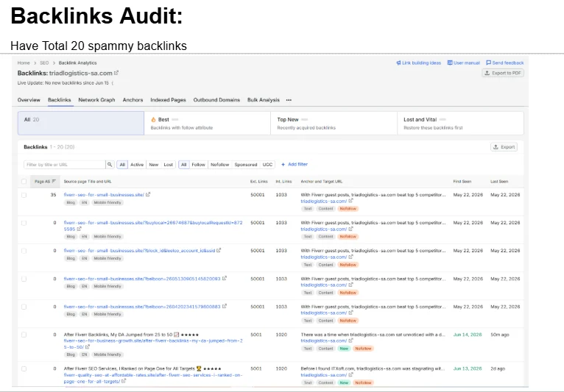Open external link icon of fiverr-seo-for-small-businesses.site/ row with AS 35
This screenshot has height=392, width=564.
click(x=148, y=194)
